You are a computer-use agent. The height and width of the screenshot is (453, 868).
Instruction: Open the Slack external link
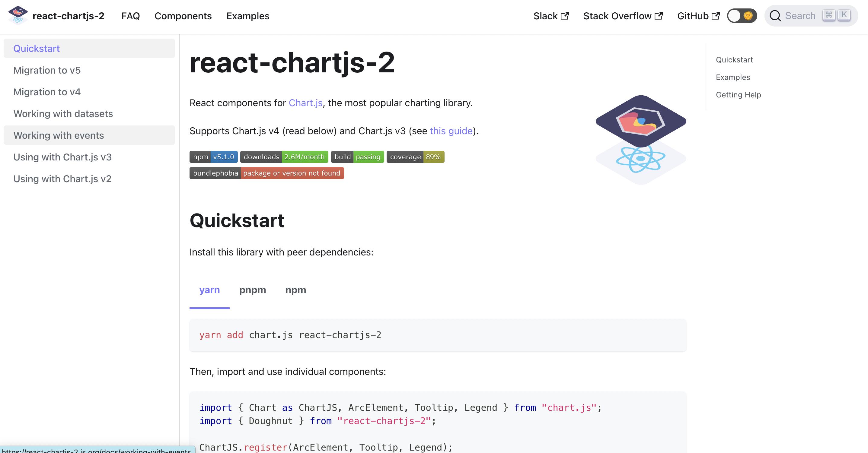coord(551,16)
